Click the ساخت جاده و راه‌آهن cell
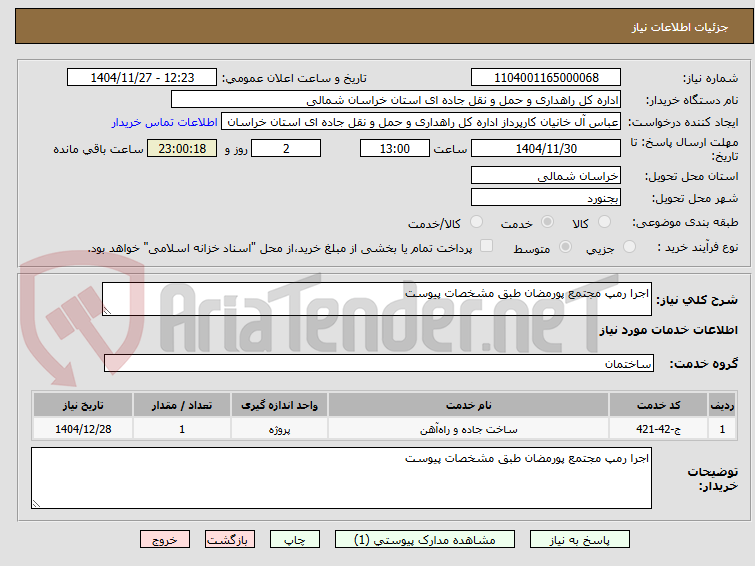755x566 pixels. point(469,429)
